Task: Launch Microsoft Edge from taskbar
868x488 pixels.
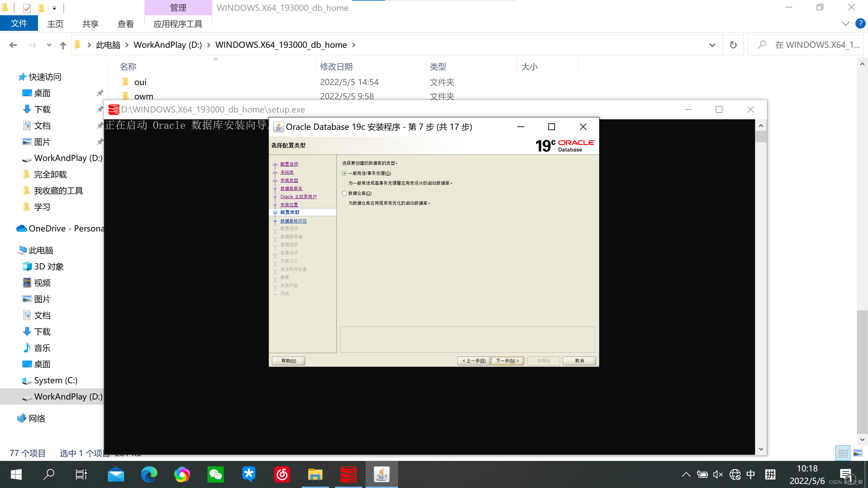Action: [149, 474]
